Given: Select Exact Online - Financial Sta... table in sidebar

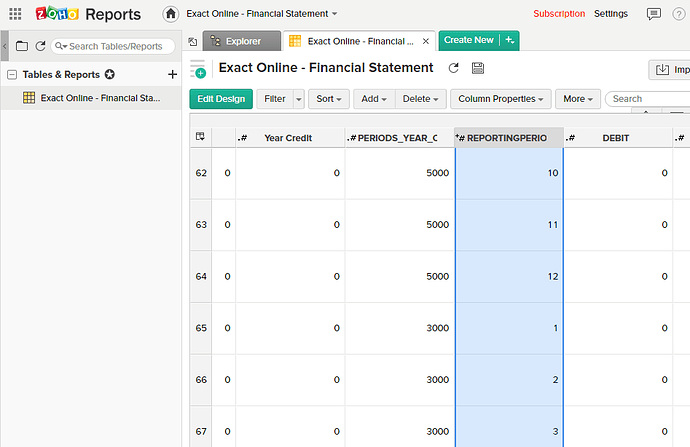Looking at the screenshot, I should click(x=91, y=98).
